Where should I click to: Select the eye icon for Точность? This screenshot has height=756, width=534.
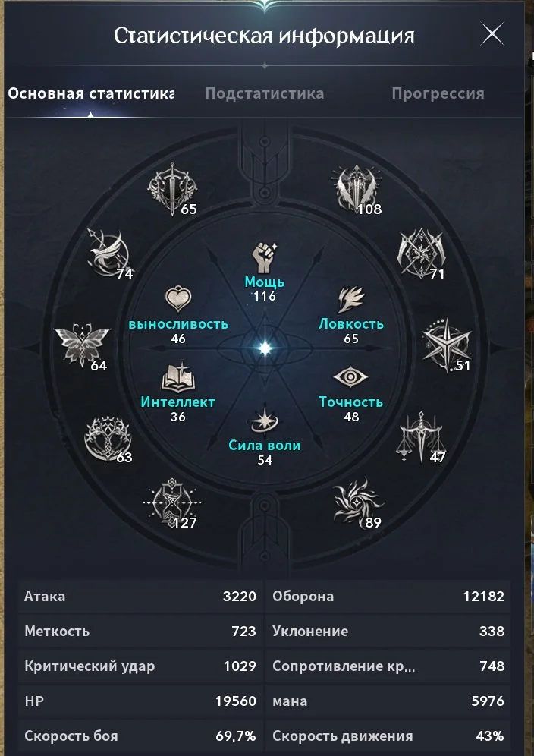pyautogui.click(x=350, y=377)
